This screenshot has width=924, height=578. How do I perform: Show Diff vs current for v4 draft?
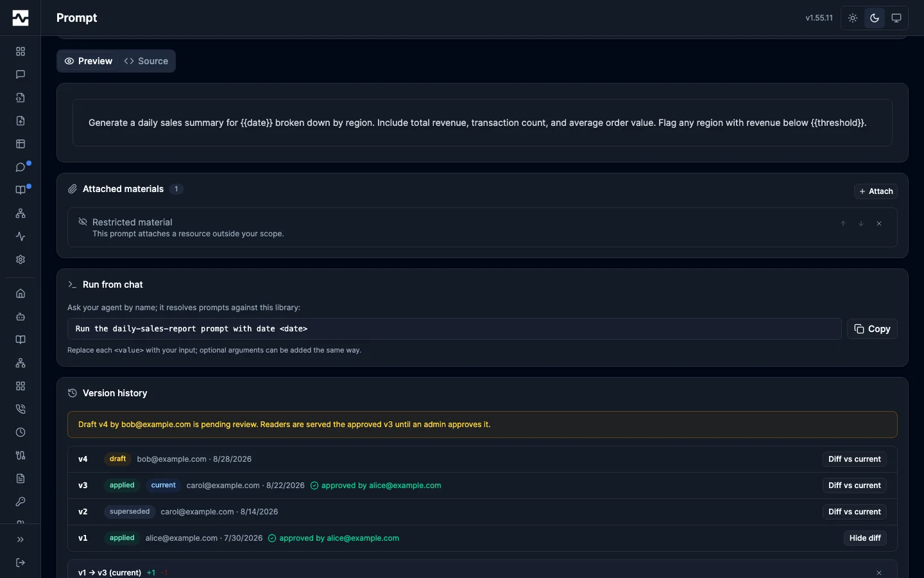click(x=855, y=459)
